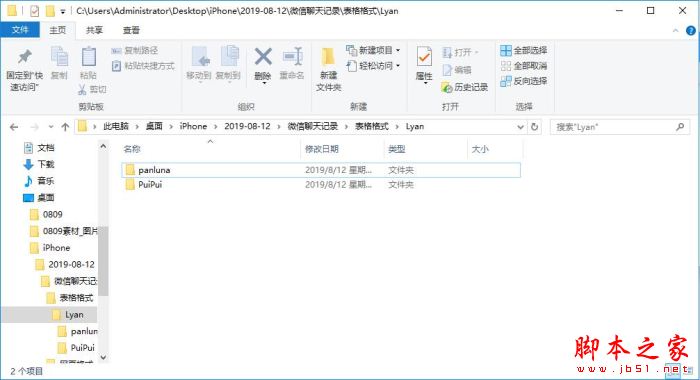Select the panluna folder in list
Viewport: 700px width, 380px height.
(x=321, y=170)
